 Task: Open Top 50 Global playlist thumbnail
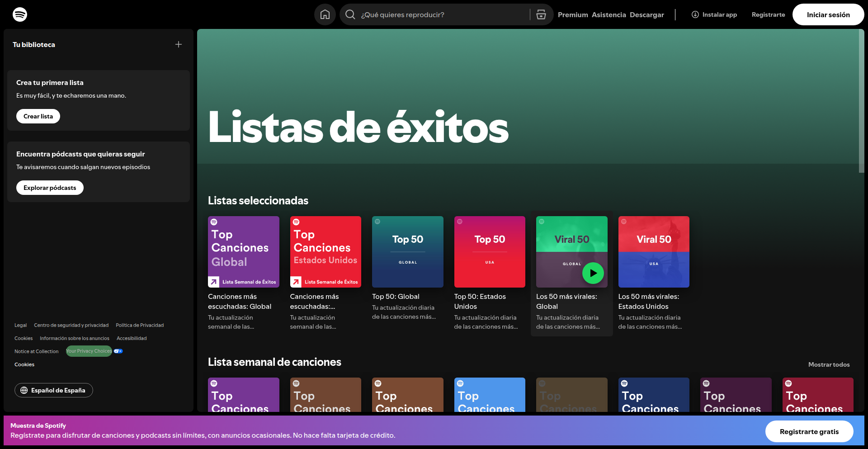407,252
